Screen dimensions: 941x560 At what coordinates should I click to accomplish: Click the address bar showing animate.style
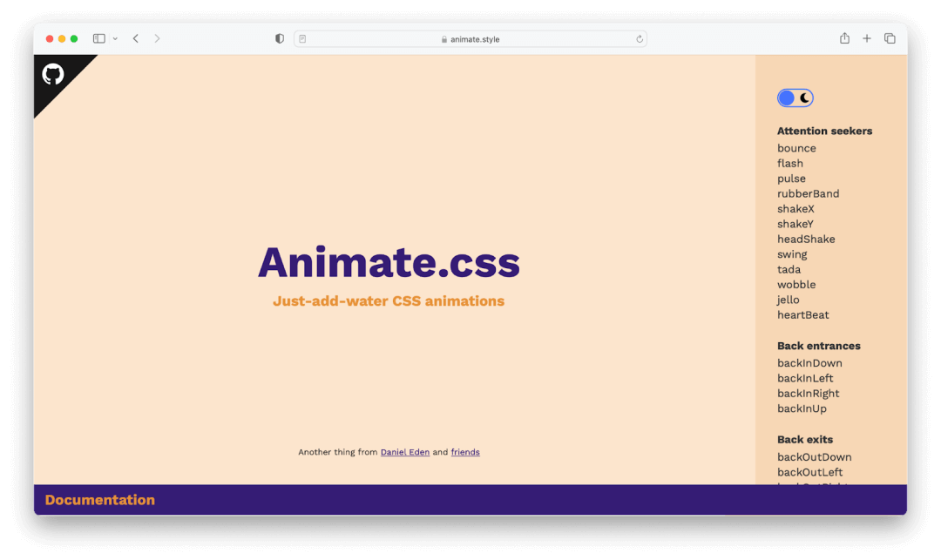point(470,38)
